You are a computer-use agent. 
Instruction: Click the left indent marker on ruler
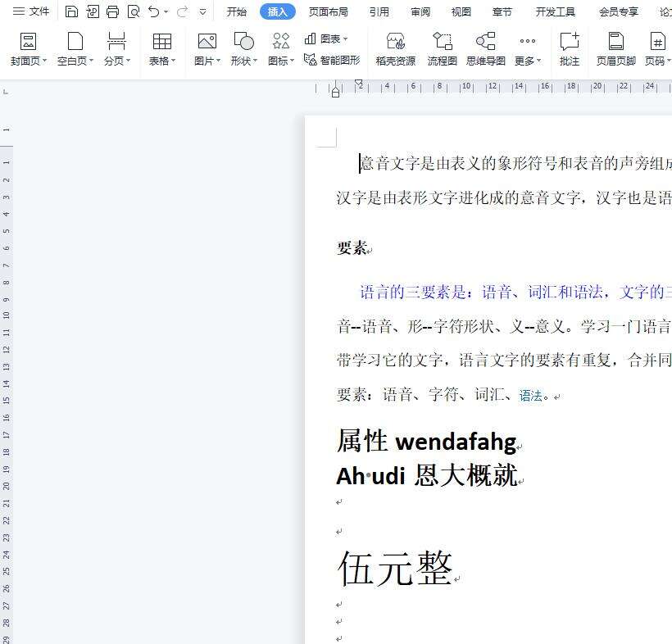click(x=335, y=92)
